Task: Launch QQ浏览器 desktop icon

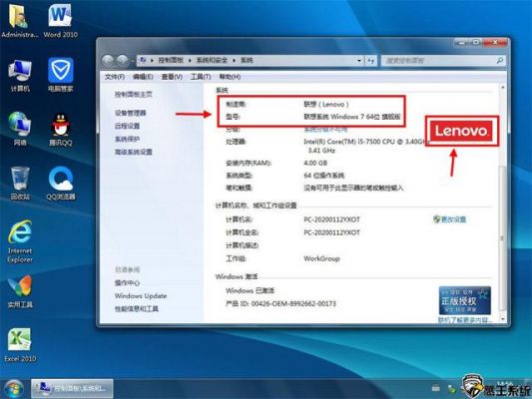Action: coord(61,184)
